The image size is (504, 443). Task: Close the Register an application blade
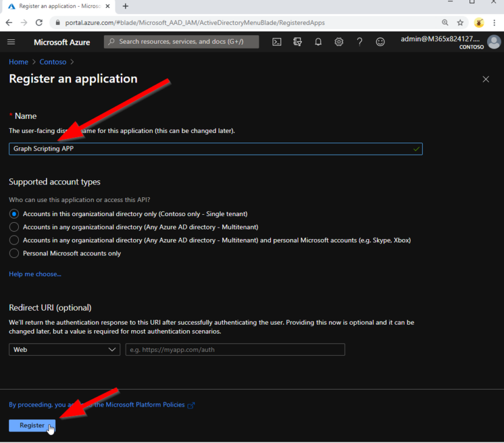486,79
